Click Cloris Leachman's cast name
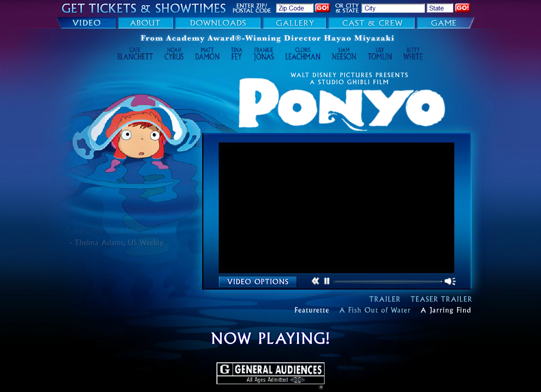Image resolution: width=541 pixels, height=392 pixels. coord(303,54)
